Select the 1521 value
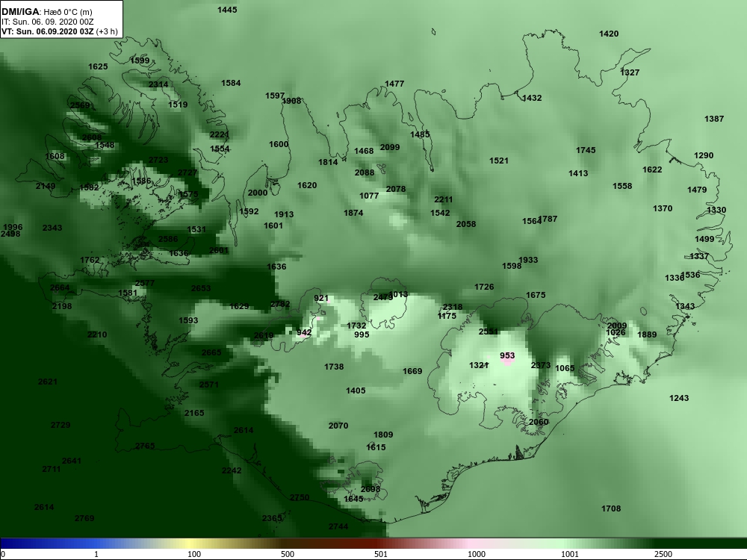 pyautogui.click(x=499, y=161)
